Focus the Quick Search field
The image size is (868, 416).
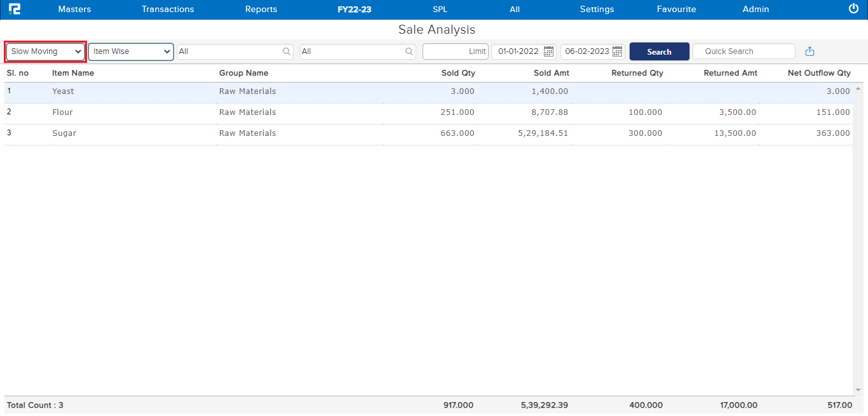point(743,51)
